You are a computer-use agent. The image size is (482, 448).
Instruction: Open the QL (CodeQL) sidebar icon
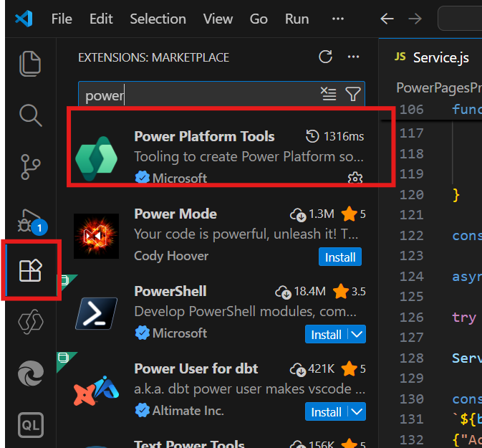click(29, 424)
